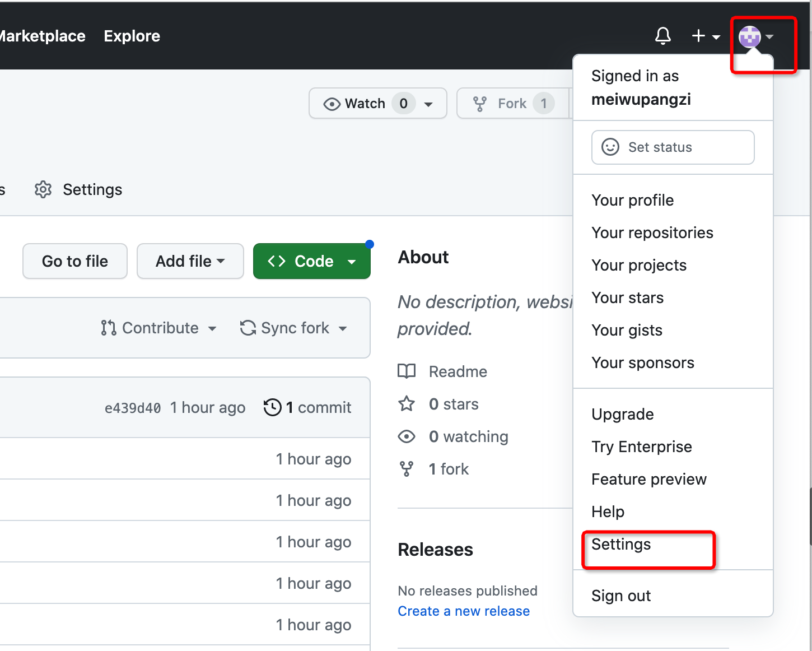The image size is (812, 651).
Task: Click Create a new release
Action: click(x=464, y=611)
